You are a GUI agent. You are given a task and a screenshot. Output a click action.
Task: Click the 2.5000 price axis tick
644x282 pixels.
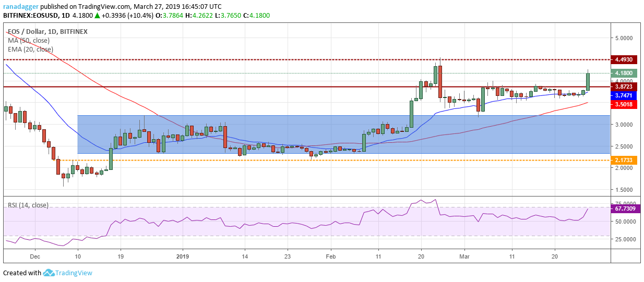coord(624,146)
